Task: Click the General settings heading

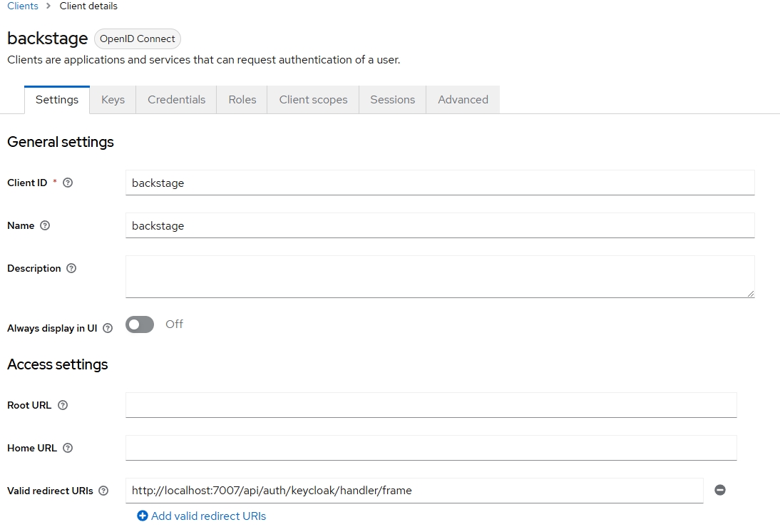Action: [x=61, y=142]
